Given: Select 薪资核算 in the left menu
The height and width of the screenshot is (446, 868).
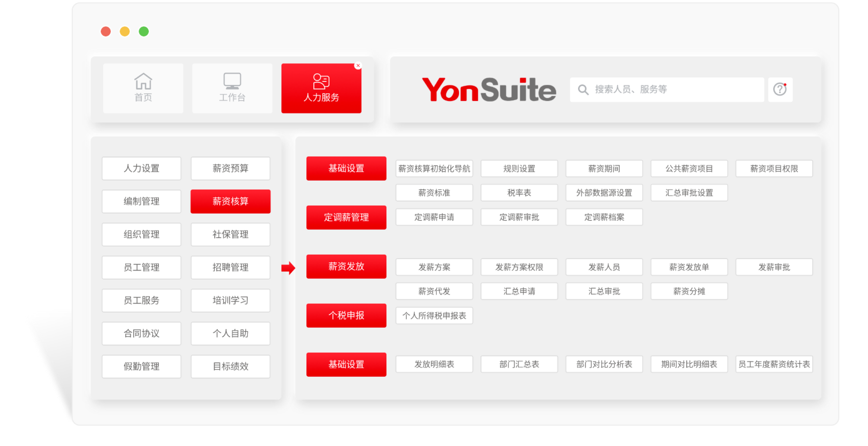Looking at the screenshot, I should [231, 201].
